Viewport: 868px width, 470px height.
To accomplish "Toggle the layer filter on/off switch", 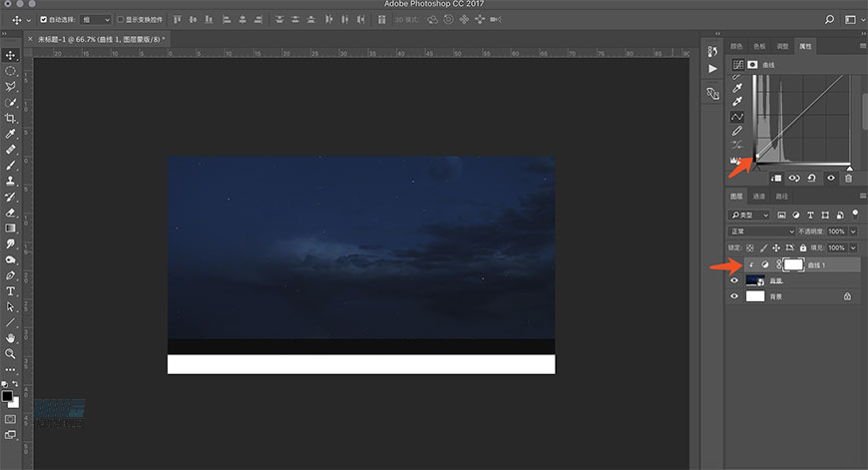I will [855, 214].
